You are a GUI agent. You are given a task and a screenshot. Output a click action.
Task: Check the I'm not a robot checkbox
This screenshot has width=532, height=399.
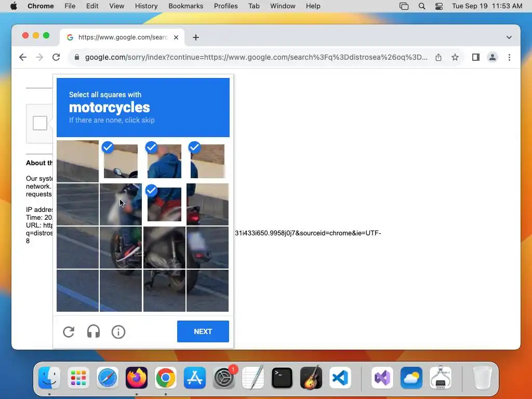point(39,123)
